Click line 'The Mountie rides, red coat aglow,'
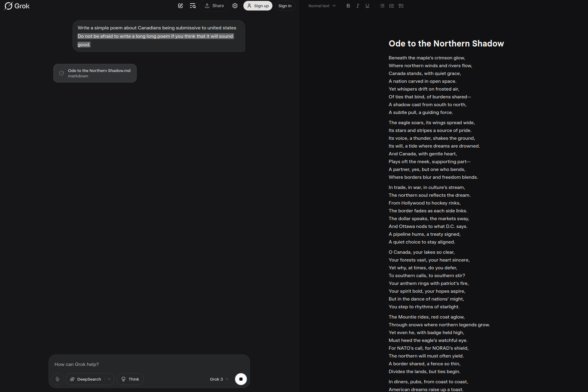 [x=427, y=317]
